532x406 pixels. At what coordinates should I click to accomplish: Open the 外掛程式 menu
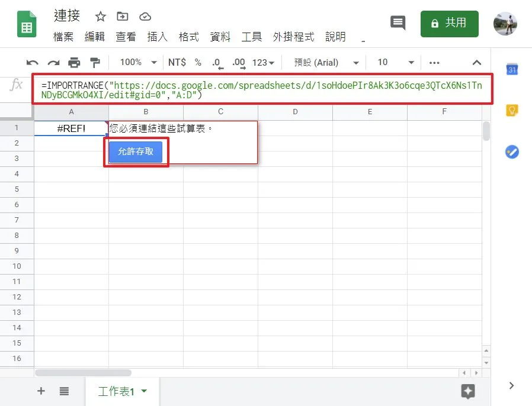click(293, 37)
